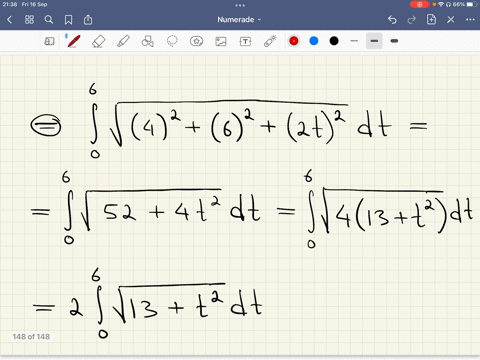480x360 pixels.
Task: Tap the 148 of 148 page indicator
Action: point(31,337)
